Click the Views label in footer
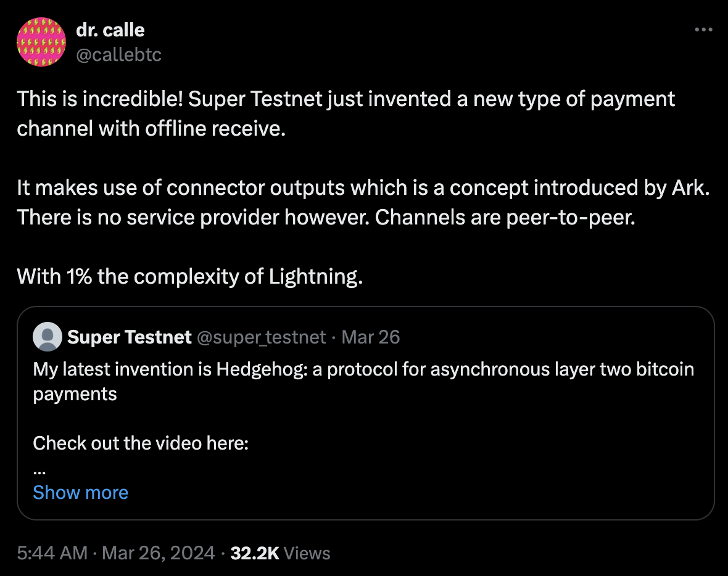Viewport: 728px width, 576px height. click(308, 553)
